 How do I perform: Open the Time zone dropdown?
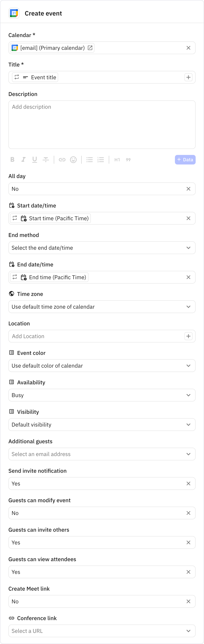click(188, 307)
